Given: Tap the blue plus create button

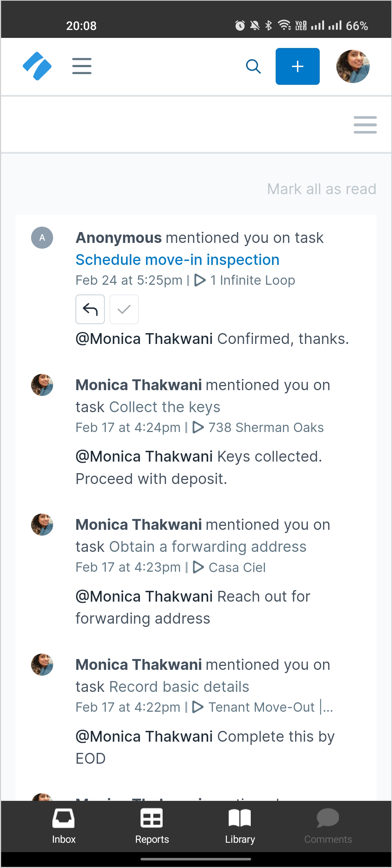Looking at the screenshot, I should tap(297, 66).
